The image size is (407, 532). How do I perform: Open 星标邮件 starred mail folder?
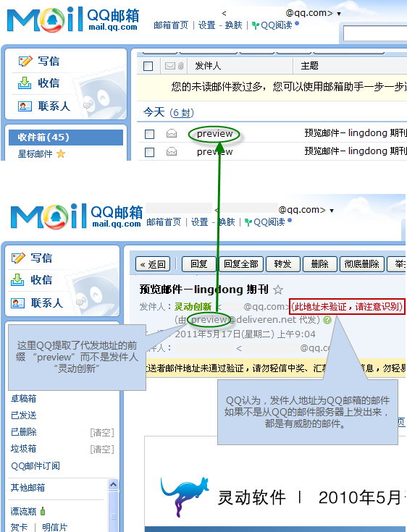coord(35,154)
